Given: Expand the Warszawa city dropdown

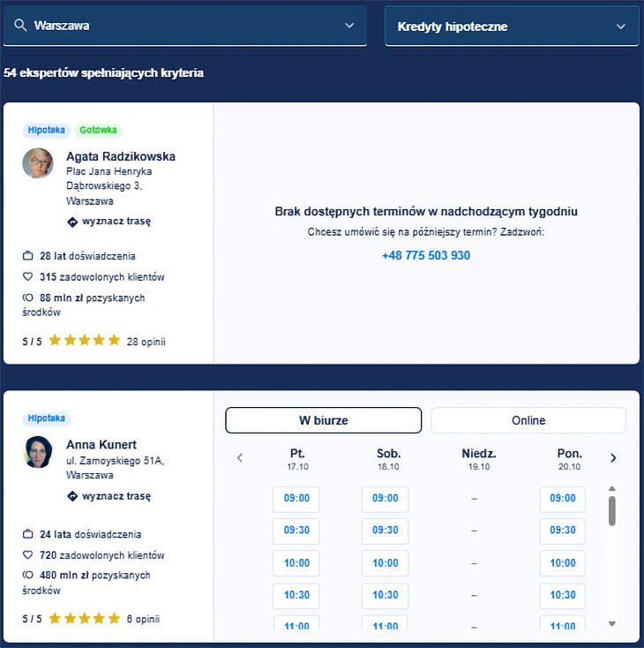Looking at the screenshot, I should (348, 26).
